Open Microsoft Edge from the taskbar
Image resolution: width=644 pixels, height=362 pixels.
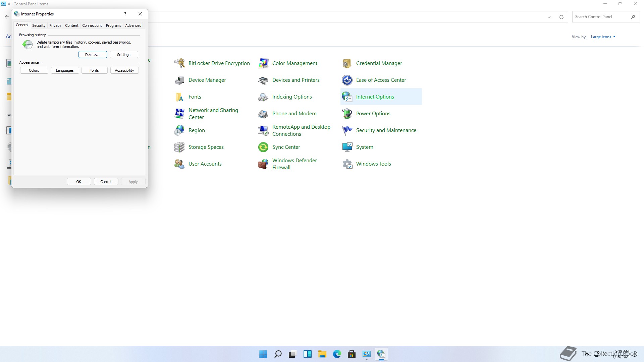337,354
